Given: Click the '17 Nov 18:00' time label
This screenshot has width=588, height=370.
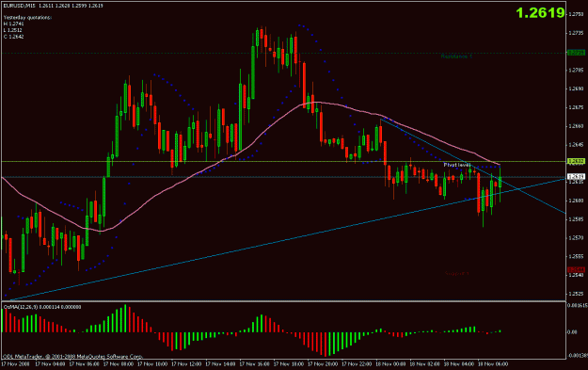Looking at the screenshot, I should click(289, 363).
